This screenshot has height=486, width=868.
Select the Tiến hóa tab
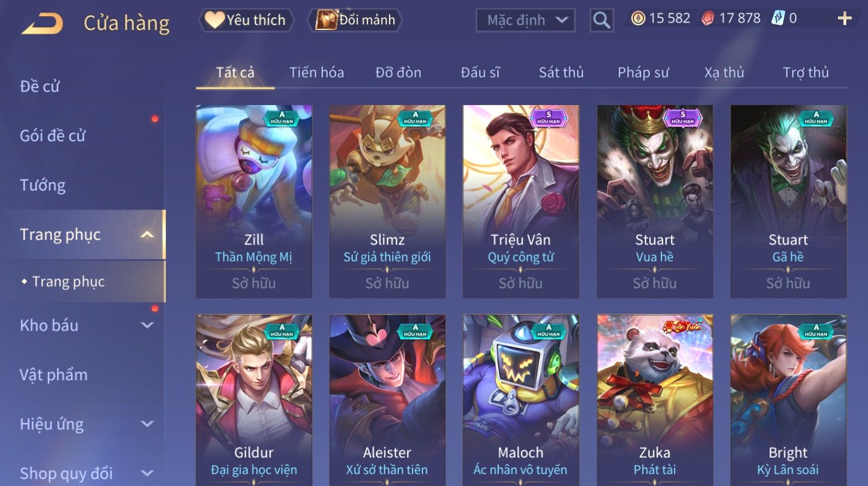click(x=316, y=73)
